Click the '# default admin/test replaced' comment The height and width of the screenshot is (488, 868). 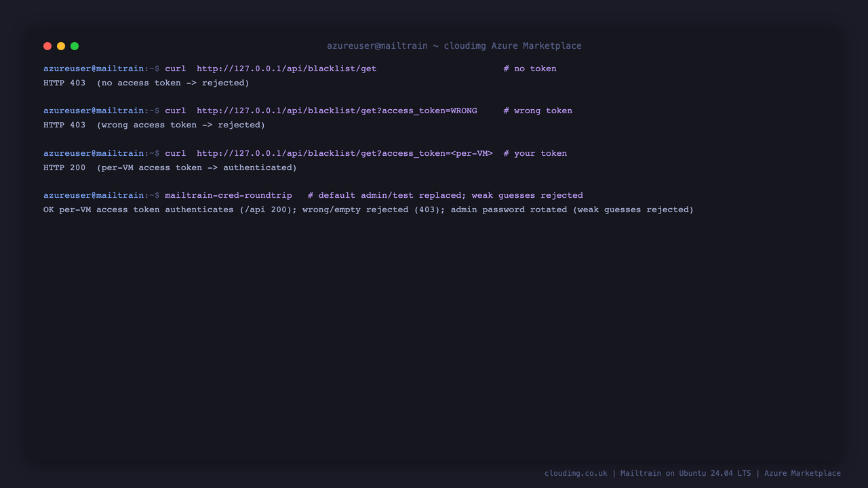click(446, 195)
